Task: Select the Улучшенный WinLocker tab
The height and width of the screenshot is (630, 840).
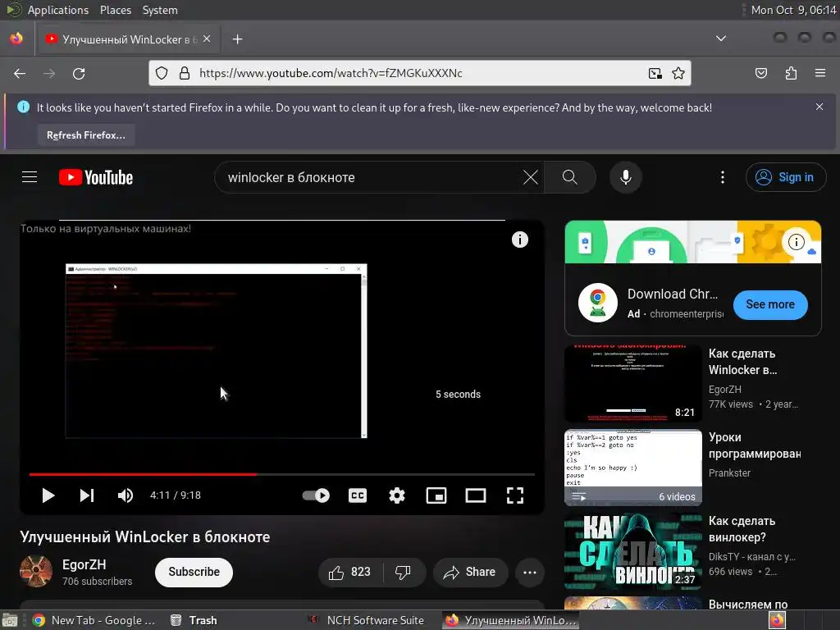Action: click(127, 39)
